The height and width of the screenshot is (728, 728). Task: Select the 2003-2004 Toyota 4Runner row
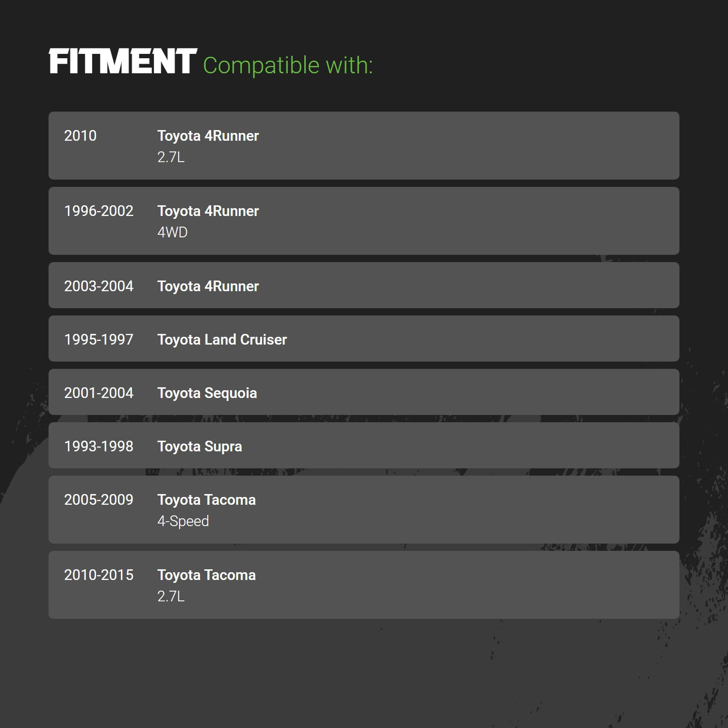[364, 285]
